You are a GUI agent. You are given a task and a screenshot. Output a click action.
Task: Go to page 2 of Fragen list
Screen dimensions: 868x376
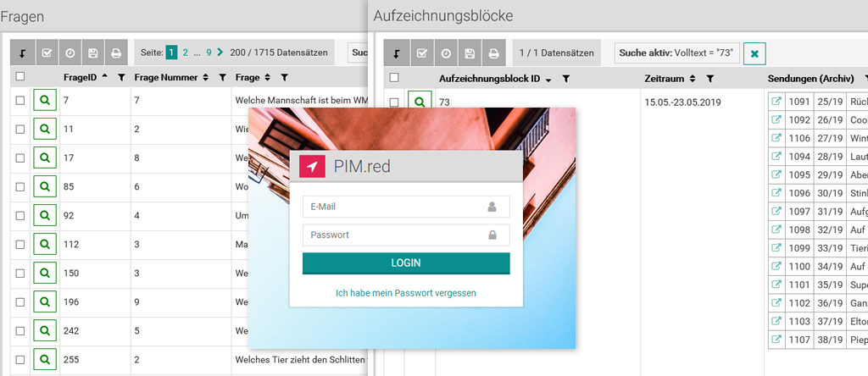pyautogui.click(x=185, y=53)
